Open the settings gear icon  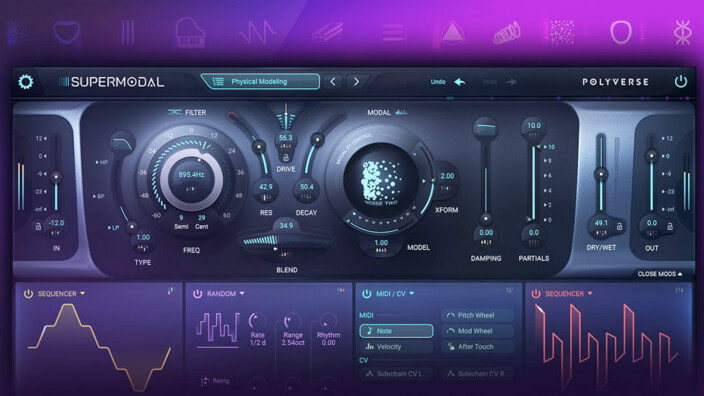tap(26, 82)
